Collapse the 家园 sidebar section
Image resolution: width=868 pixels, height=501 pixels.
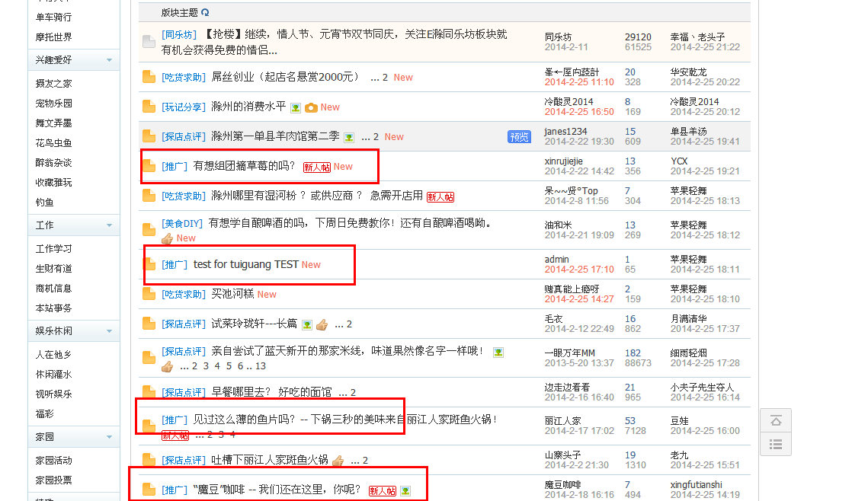pyautogui.click(x=109, y=437)
